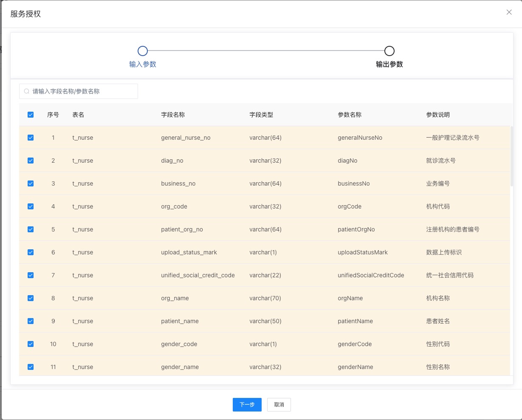Uncheck the general_nurse_no row checkbox

coord(31,138)
